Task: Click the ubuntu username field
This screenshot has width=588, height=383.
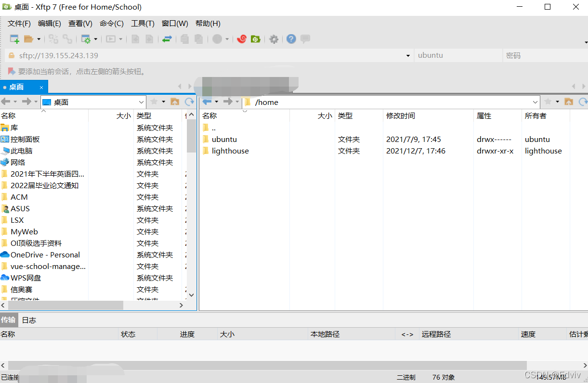Action: click(x=458, y=55)
